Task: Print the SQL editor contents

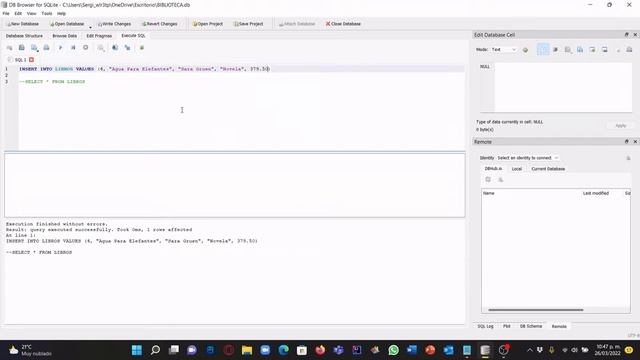Action: click(x=47, y=48)
